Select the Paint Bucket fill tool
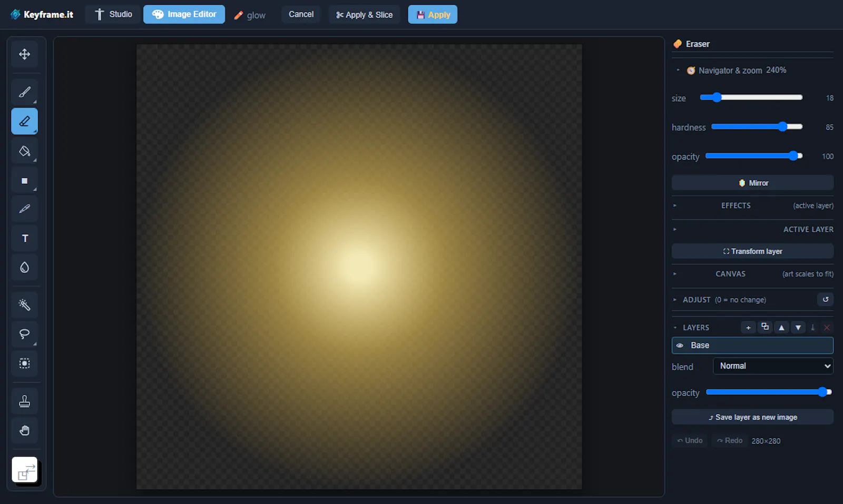Image resolution: width=843 pixels, height=504 pixels. pos(24,151)
